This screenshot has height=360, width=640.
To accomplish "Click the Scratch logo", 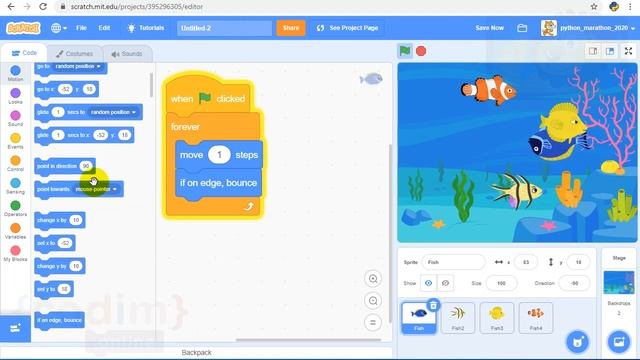I will click(x=23, y=28).
